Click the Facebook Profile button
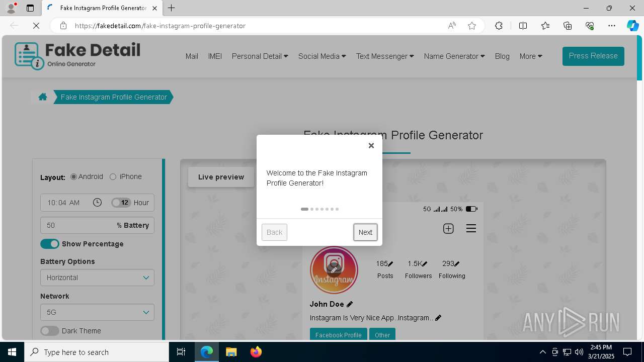The image size is (644, 362). click(338, 335)
